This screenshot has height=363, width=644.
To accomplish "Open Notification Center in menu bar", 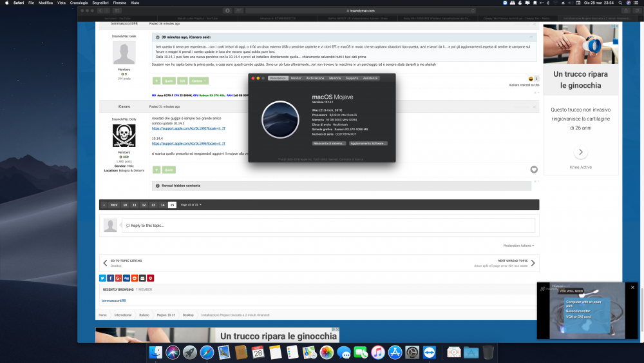I will click(636, 3).
